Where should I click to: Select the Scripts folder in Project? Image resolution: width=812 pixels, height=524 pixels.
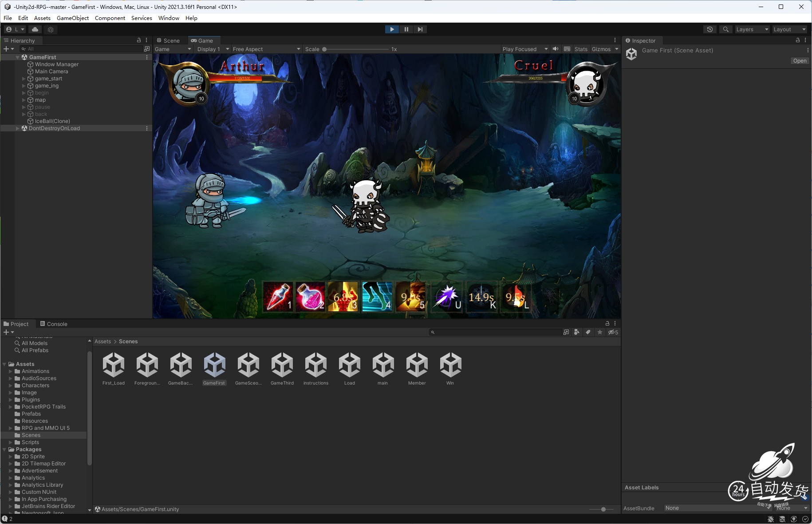pyautogui.click(x=30, y=442)
